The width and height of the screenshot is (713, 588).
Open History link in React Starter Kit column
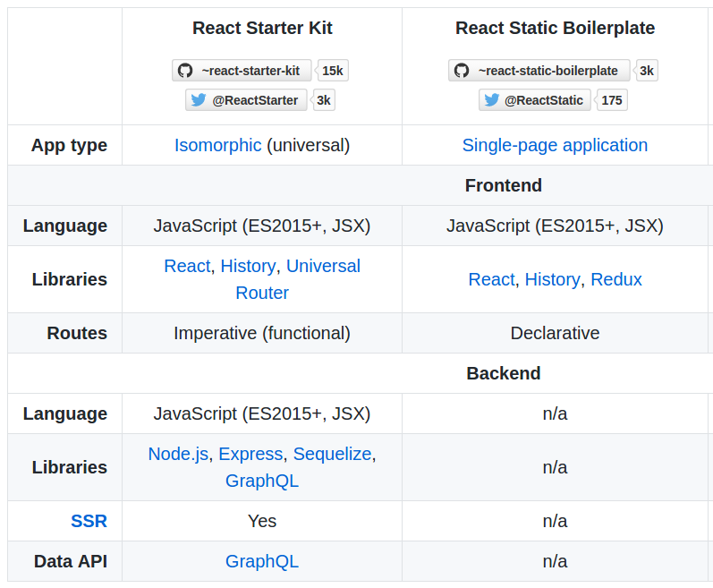point(248,266)
